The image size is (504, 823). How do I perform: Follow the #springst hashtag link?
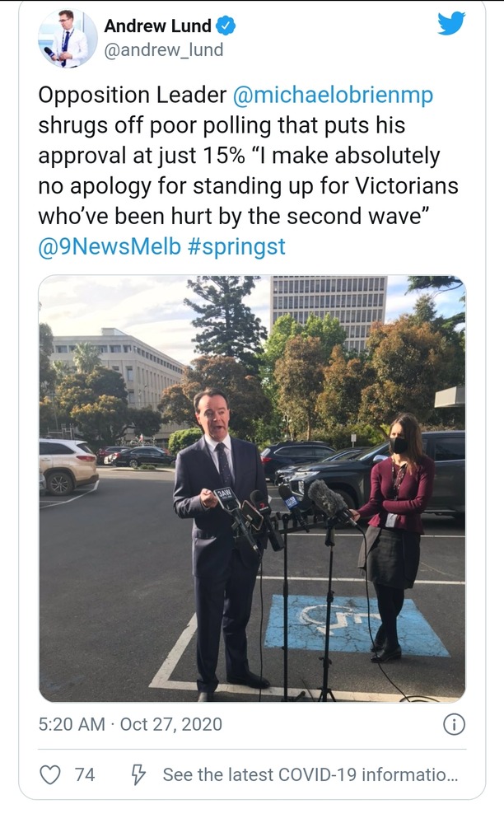coord(236,246)
